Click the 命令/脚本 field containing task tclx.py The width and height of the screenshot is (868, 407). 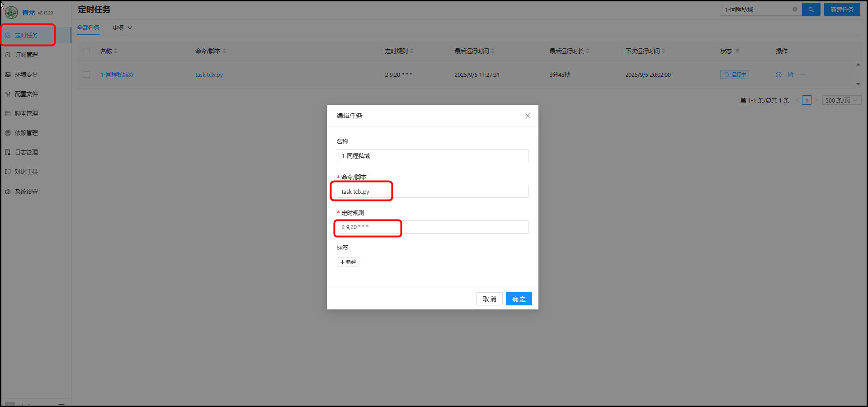[432, 192]
